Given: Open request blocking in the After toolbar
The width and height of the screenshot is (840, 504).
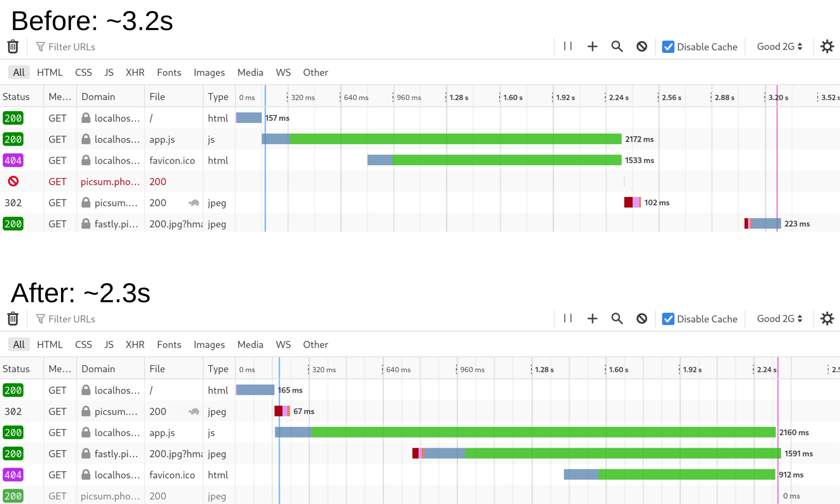Looking at the screenshot, I should (x=642, y=319).
